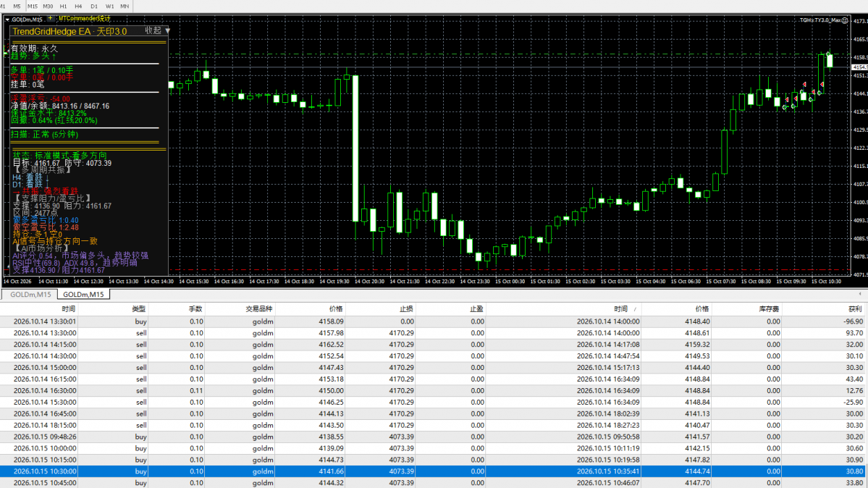Sort history by 手数 column

click(195, 308)
